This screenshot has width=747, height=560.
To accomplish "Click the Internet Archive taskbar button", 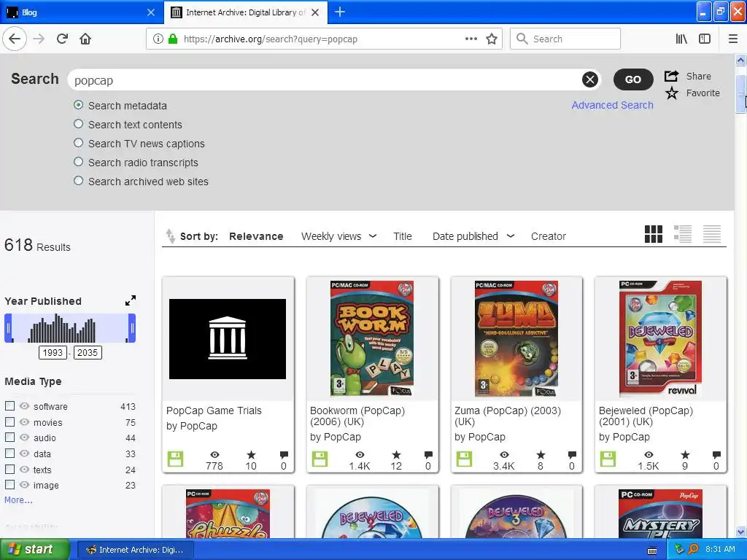I will tap(136, 550).
